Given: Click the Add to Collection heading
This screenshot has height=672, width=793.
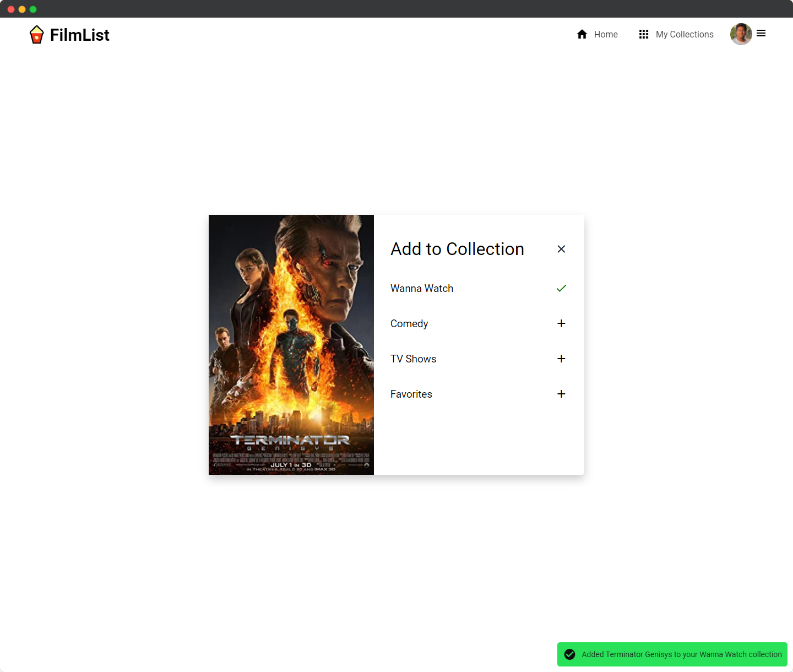Looking at the screenshot, I should point(457,249).
